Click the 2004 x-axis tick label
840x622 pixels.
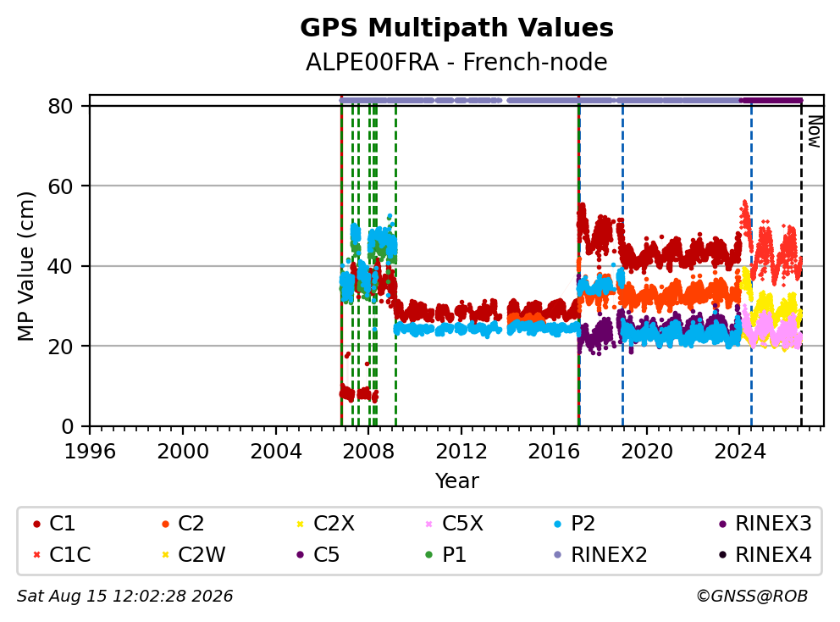(275, 452)
